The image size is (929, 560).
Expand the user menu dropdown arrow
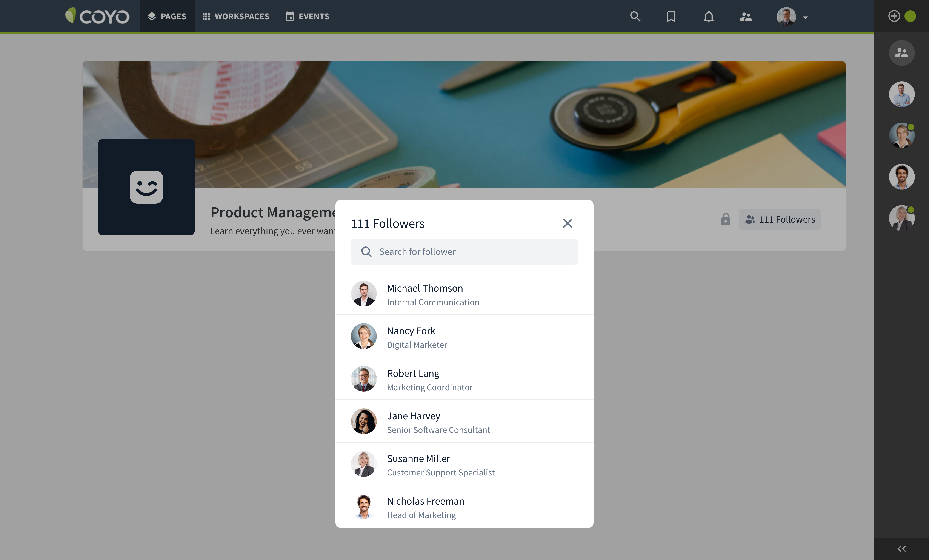(805, 18)
